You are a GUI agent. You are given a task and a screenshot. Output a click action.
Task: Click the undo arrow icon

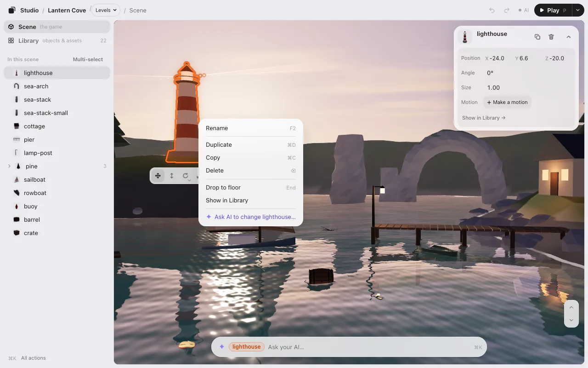pyautogui.click(x=492, y=10)
